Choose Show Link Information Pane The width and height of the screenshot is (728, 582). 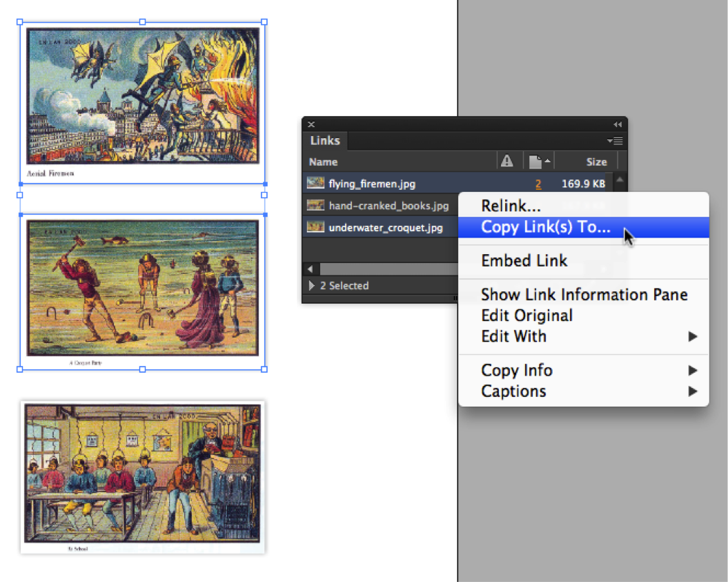point(583,294)
